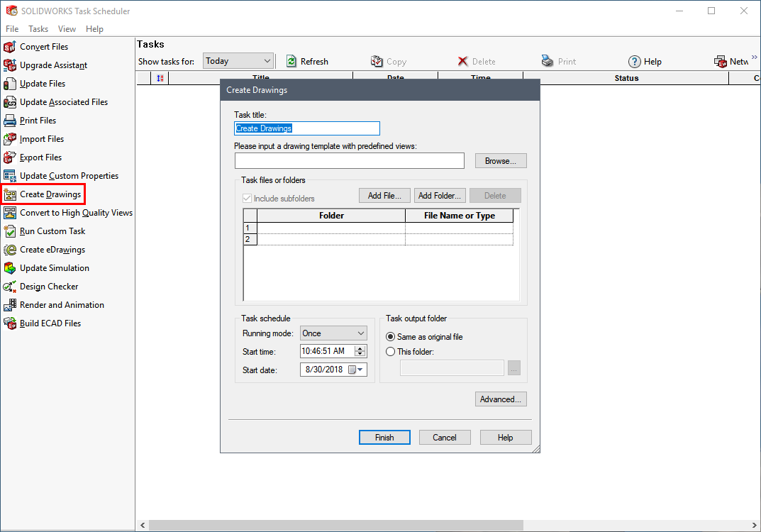Click the red X Delete toolbar icon

pos(462,61)
